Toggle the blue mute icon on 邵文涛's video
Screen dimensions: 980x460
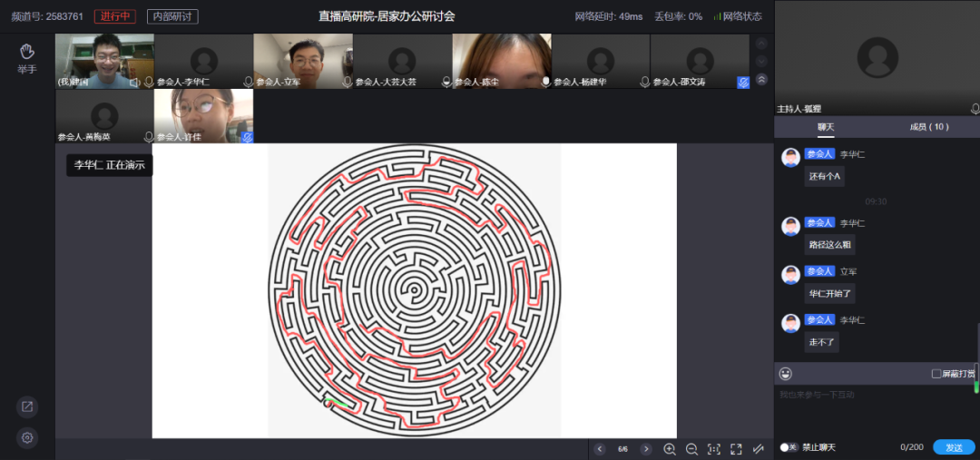point(743,82)
